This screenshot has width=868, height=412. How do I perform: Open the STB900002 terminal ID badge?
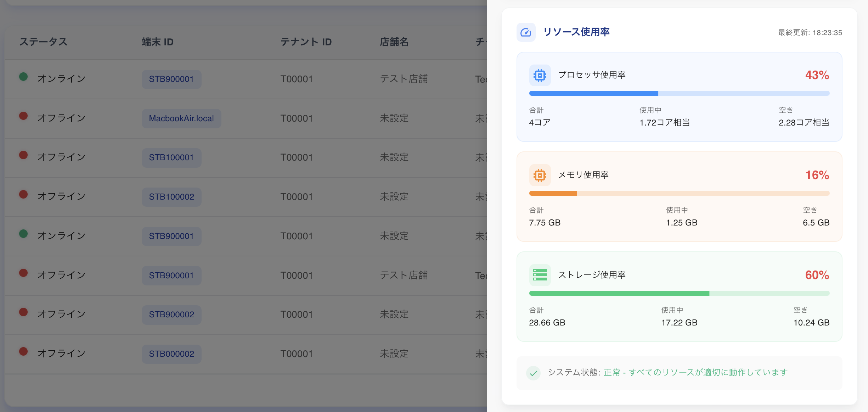(171, 314)
